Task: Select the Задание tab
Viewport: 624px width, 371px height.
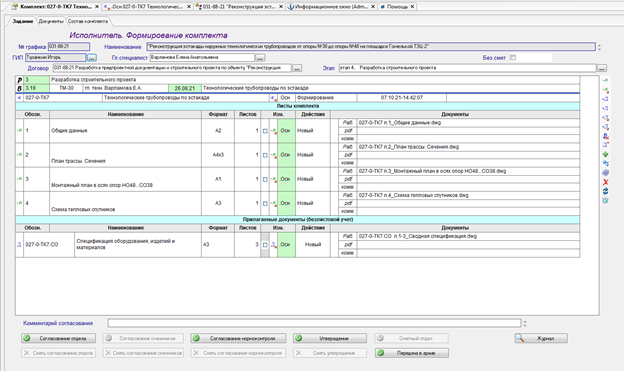Action: (23, 21)
